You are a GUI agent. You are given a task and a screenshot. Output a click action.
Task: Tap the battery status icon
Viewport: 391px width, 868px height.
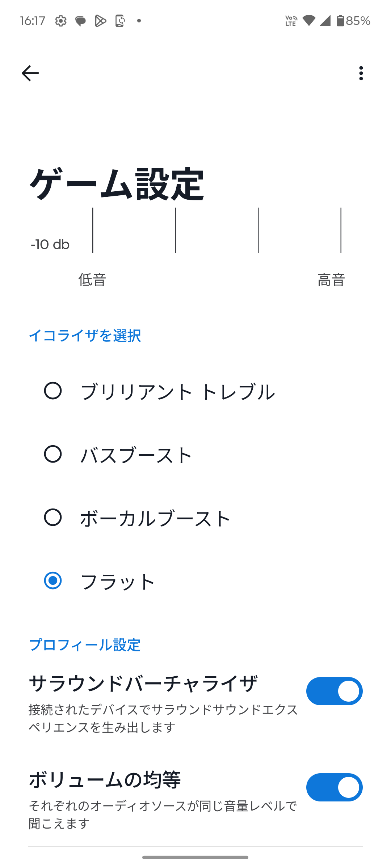click(x=340, y=21)
